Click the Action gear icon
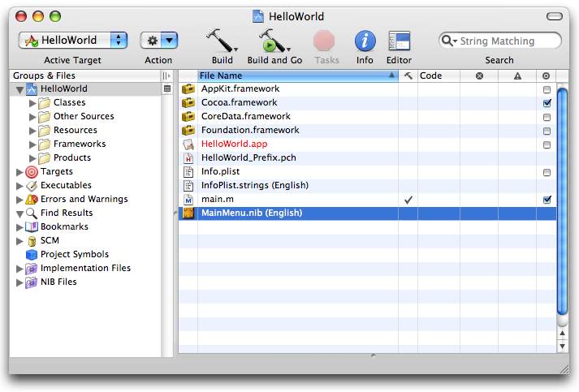The width and height of the screenshot is (579, 392). (153, 41)
